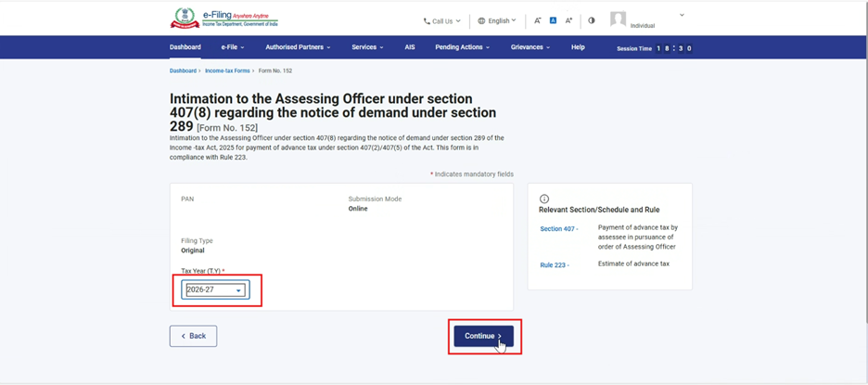Reset font size to default

(x=553, y=20)
